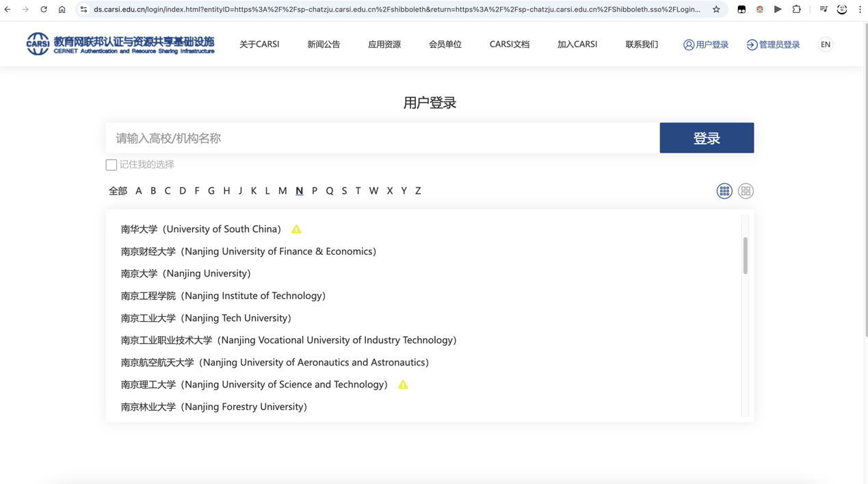The height and width of the screenshot is (484, 868).
Task: Tick the 记住我的选择 checkbox
Action: coord(111,165)
